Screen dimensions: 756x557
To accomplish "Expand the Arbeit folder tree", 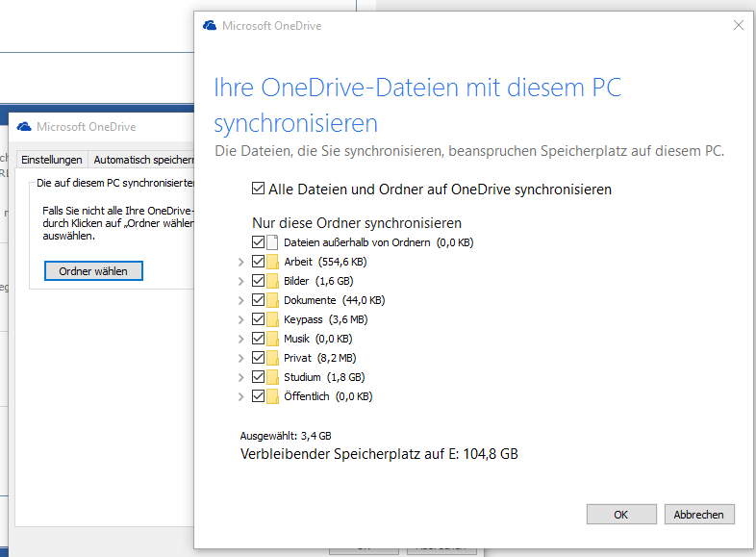I will (x=241, y=262).
